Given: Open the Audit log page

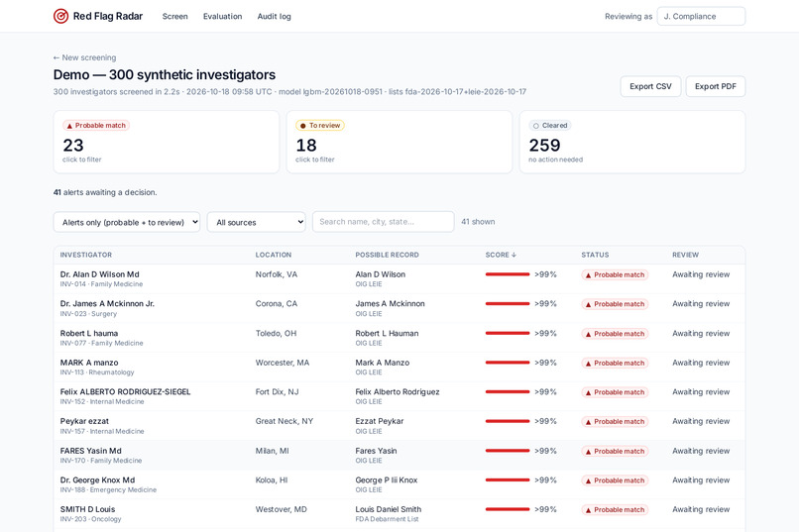Looking at the screenshot, I should coord(275,16).
